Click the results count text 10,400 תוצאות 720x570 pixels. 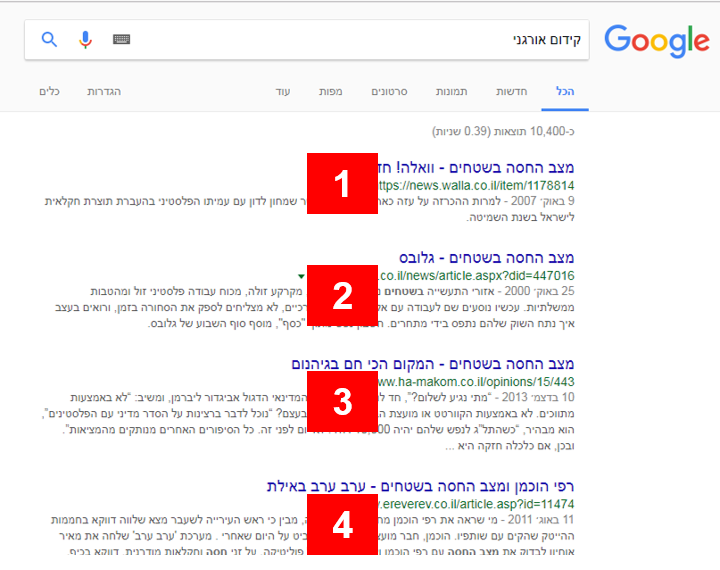(503, 131)
